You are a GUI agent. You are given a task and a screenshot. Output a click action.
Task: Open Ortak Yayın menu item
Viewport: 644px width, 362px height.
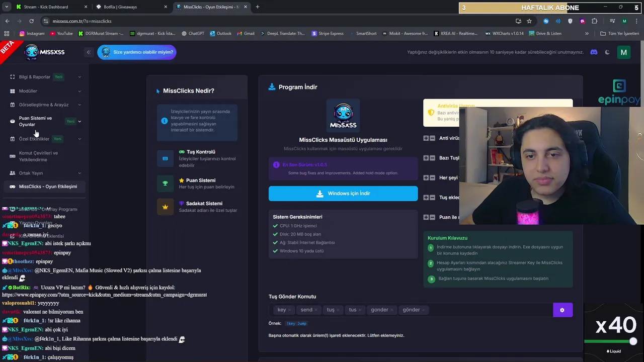[45, 173]
